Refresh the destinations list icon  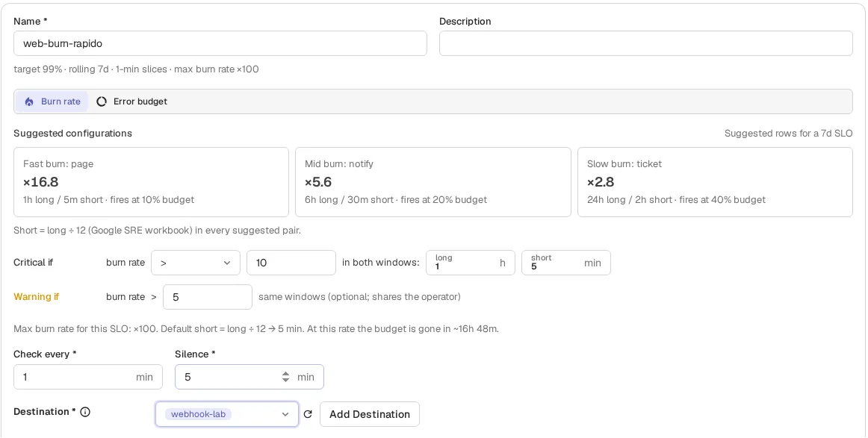(309, 414)
